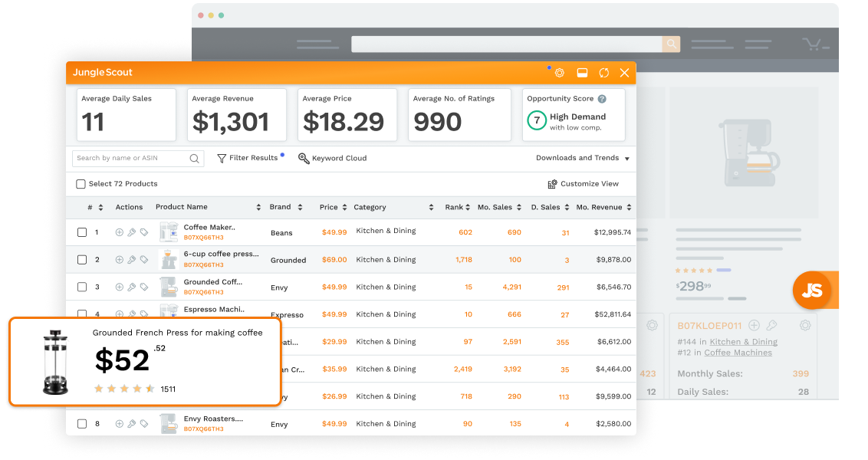Click add icon next to B07KLOEP011
Image resolution: width=868 pixels, height=460 pixels.
754,326
